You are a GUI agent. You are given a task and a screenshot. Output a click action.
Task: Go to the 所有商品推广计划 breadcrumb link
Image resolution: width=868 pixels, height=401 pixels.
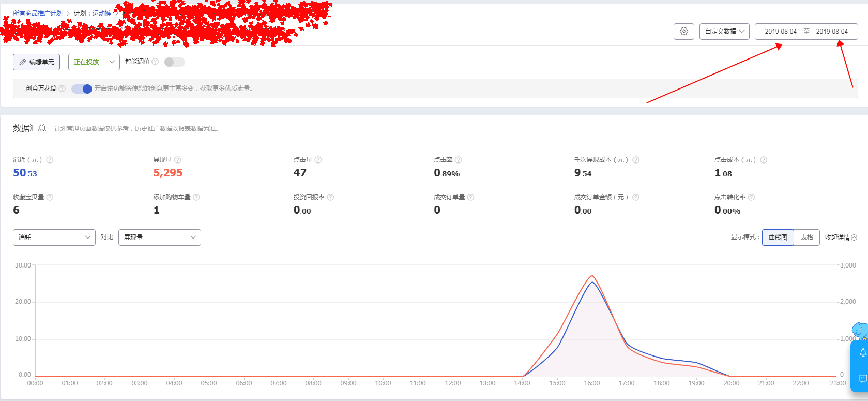[x=38, y=13]
